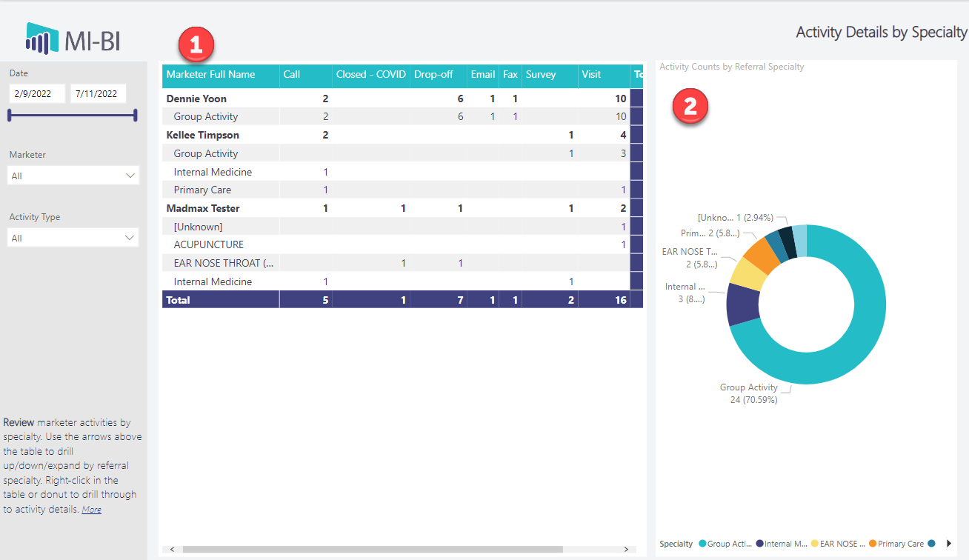Image resolution: width=969 pixels, height=560 pixels.
Task: Toggle highlighting via the Group Acti legend entry
Action: (x=728, y=544)
